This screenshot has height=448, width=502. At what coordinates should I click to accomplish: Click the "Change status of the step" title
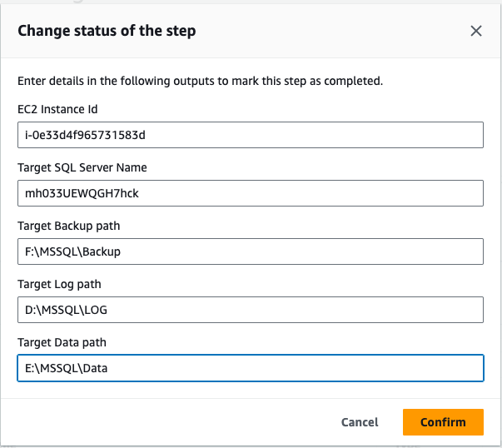click(x=107, y=32)
